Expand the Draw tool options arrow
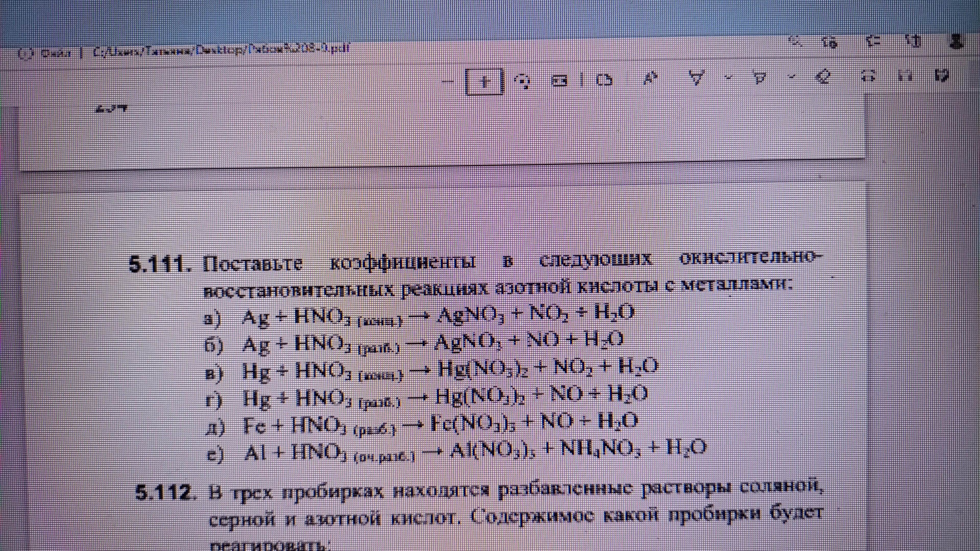The width and height of the screenshot is (980, 551). coord(728,78)
